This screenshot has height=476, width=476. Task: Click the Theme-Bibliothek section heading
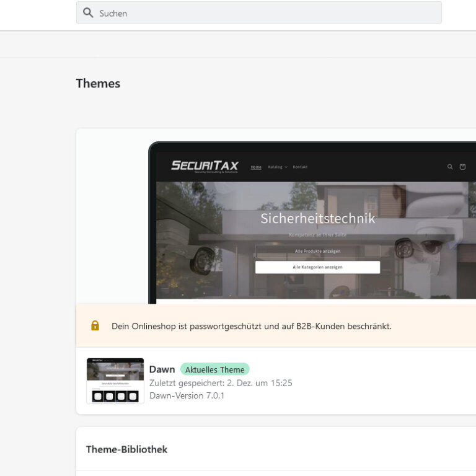[x=126, y=449]
